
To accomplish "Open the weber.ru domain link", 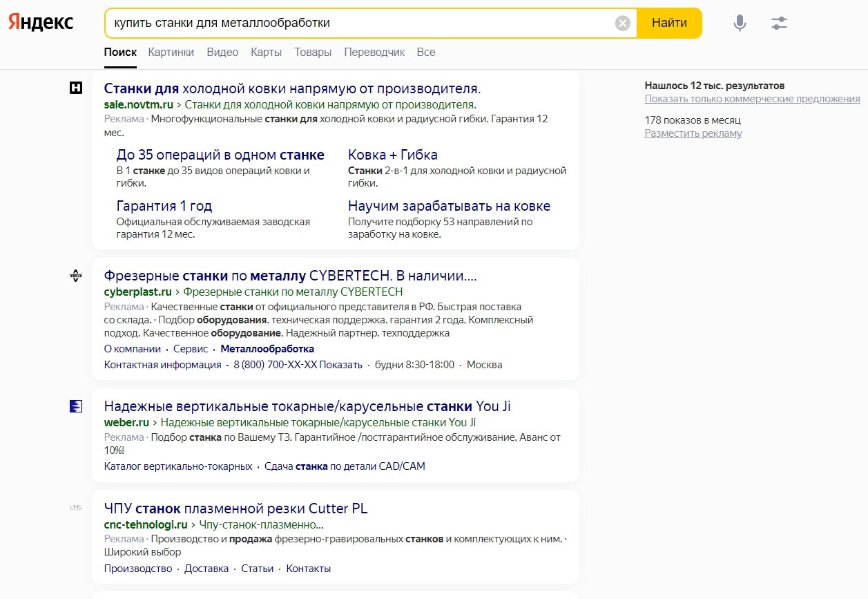I will coord(126,422).
